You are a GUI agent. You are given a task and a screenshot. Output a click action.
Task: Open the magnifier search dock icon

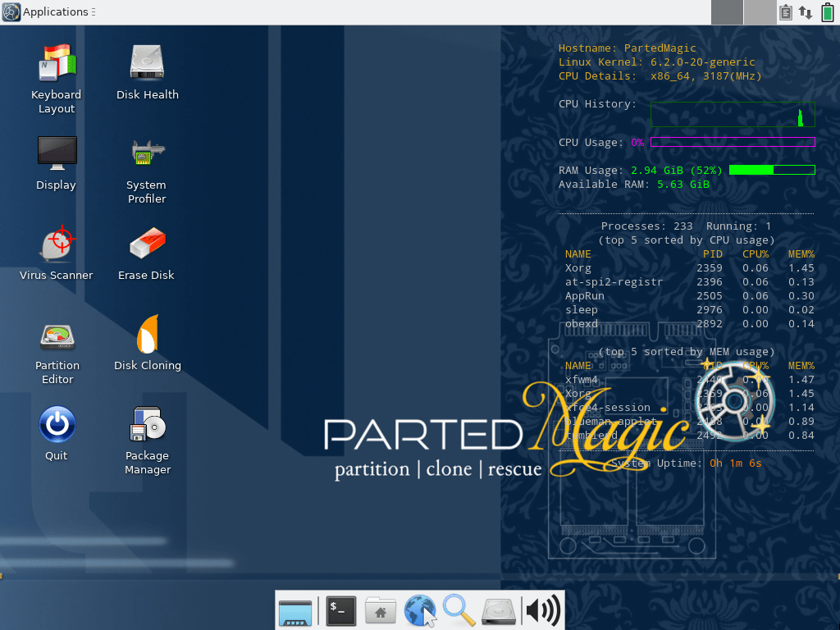(x=459, y=610)
